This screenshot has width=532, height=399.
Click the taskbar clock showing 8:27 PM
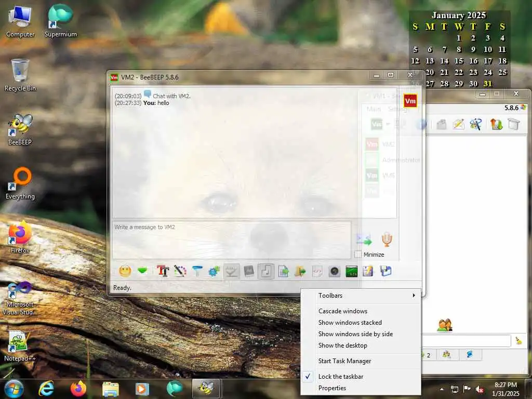tap(506, 389)
